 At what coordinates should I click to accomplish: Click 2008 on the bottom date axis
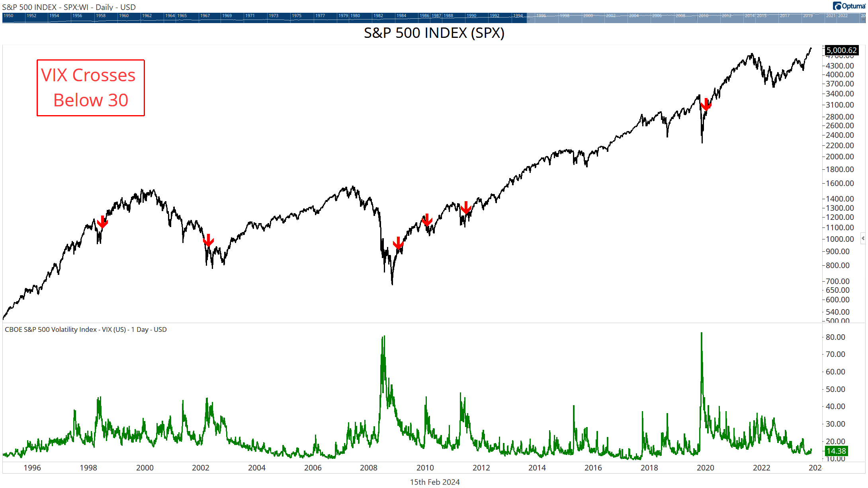369,468
